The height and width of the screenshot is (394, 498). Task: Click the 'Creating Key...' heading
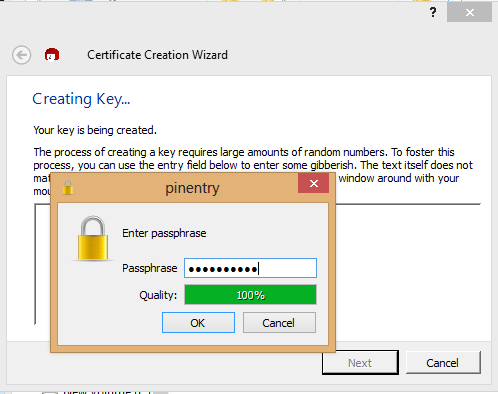81,99
